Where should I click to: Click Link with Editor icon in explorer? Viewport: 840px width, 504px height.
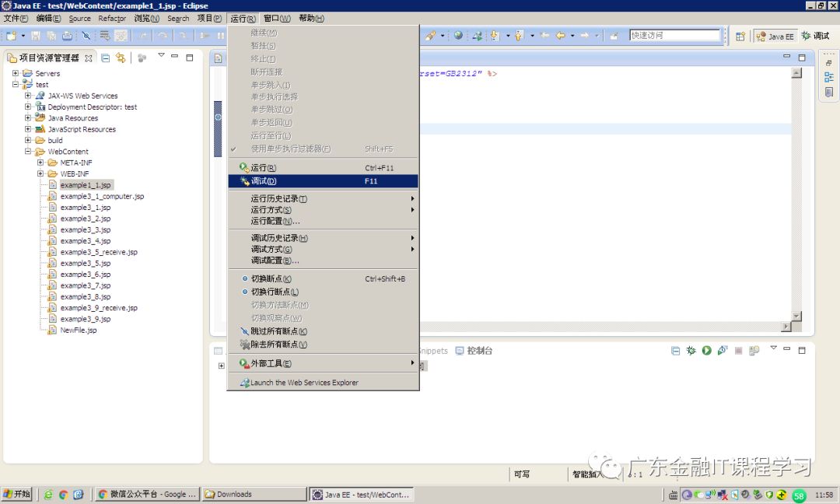click(121, 58)
